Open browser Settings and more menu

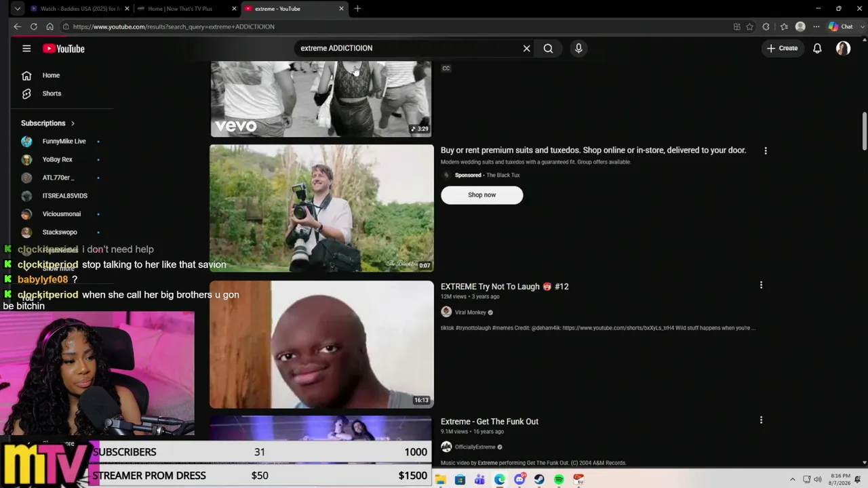click(816, 26)
